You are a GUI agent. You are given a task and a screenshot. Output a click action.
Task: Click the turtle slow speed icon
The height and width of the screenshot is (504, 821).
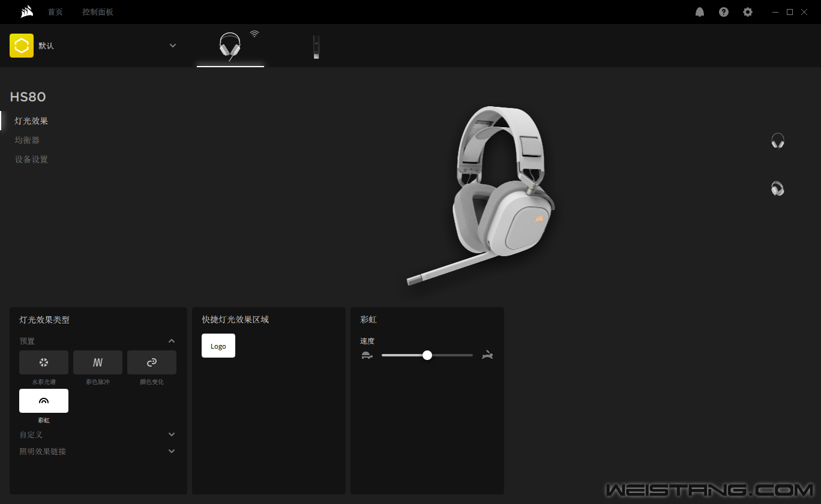[367, 355]
